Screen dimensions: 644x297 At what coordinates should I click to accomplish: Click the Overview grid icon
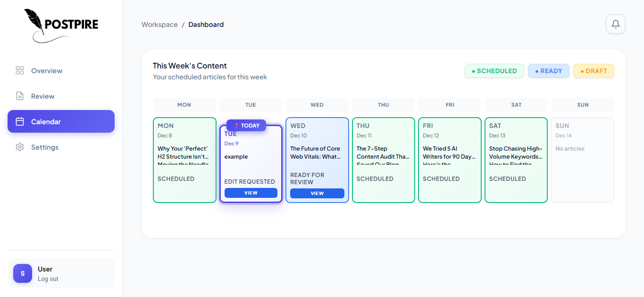20,71
